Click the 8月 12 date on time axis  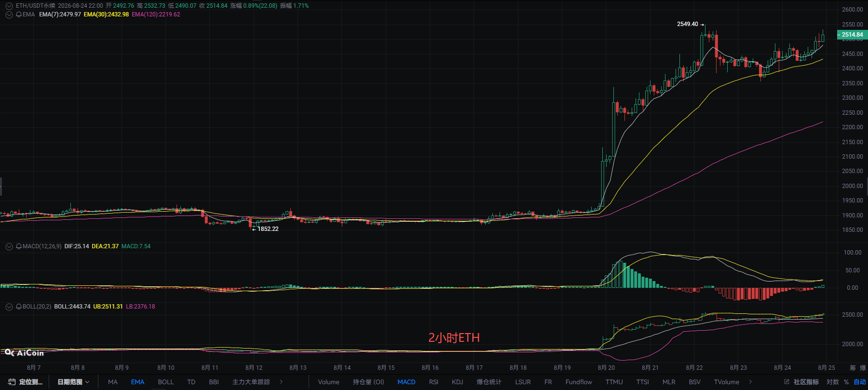click(254, 368)
